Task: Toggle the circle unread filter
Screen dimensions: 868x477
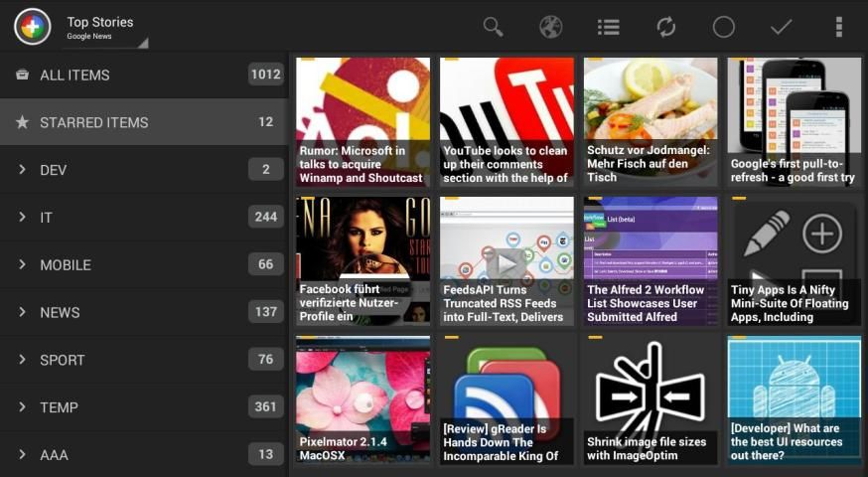Action: [723, 27]
